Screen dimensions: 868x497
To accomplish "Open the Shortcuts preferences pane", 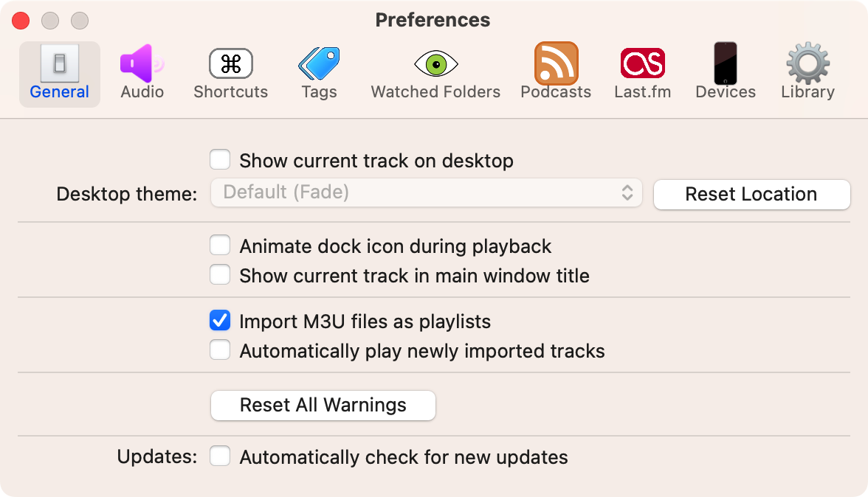I will coord(231,74).
